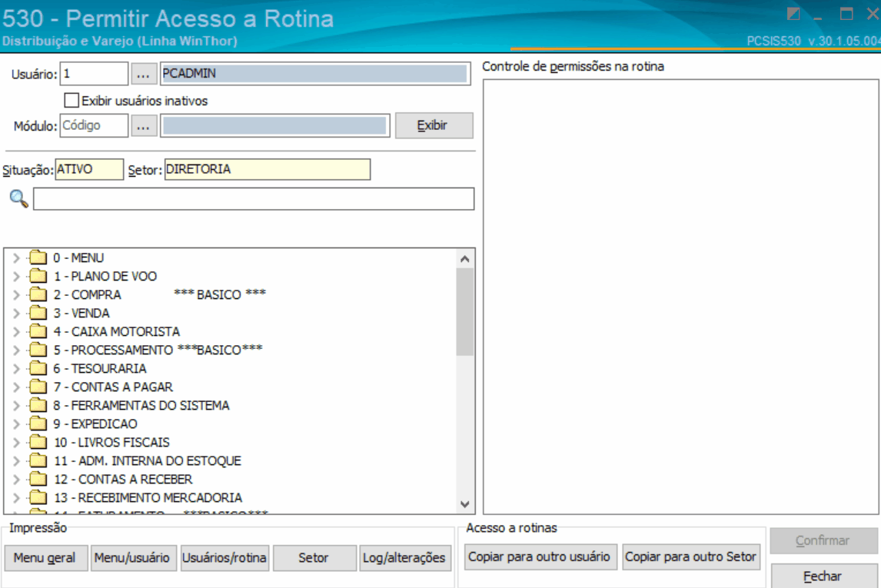This screenshot has height=588, width=881.
Task: Select the '3 - VENDA' tree label
Action: click(81, 313)
